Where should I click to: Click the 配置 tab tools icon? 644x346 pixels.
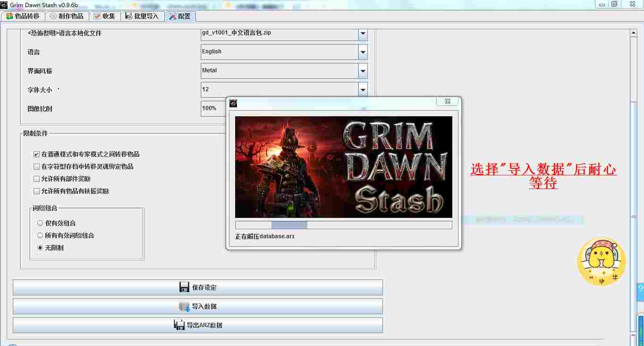pyautogui.click(x=172, y=16)
